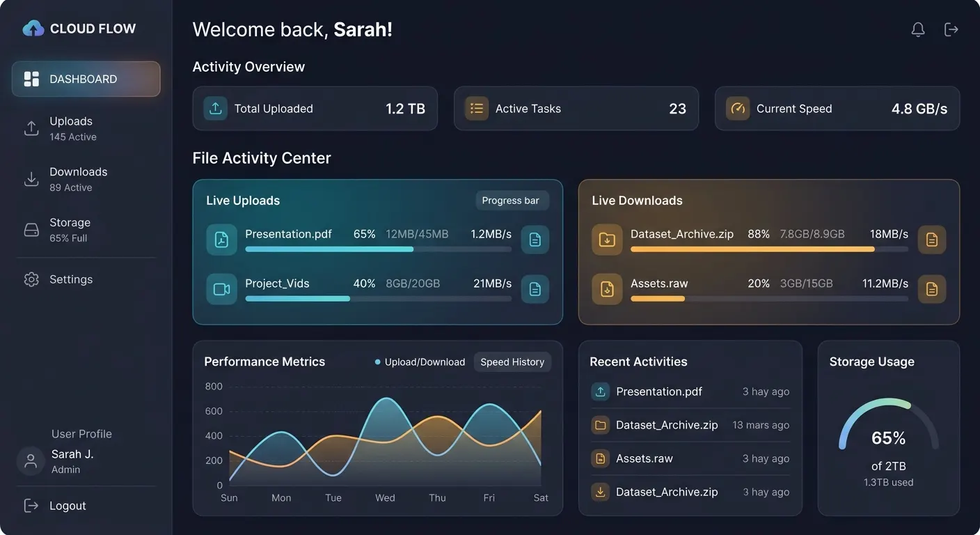Click the 'Sarah J.' profile name
Image resolution: width=980 pixels, height=535 pixels.
coord(72,454)
